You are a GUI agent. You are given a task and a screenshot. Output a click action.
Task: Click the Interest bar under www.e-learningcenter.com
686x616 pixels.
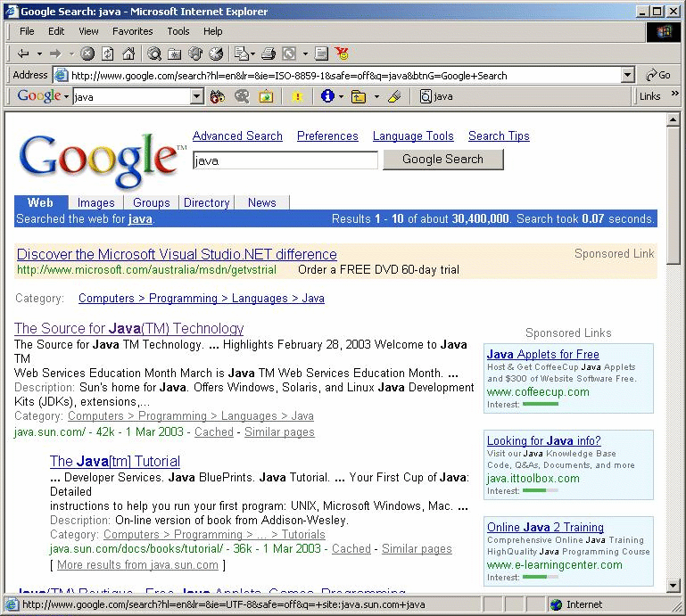point(541,577)
